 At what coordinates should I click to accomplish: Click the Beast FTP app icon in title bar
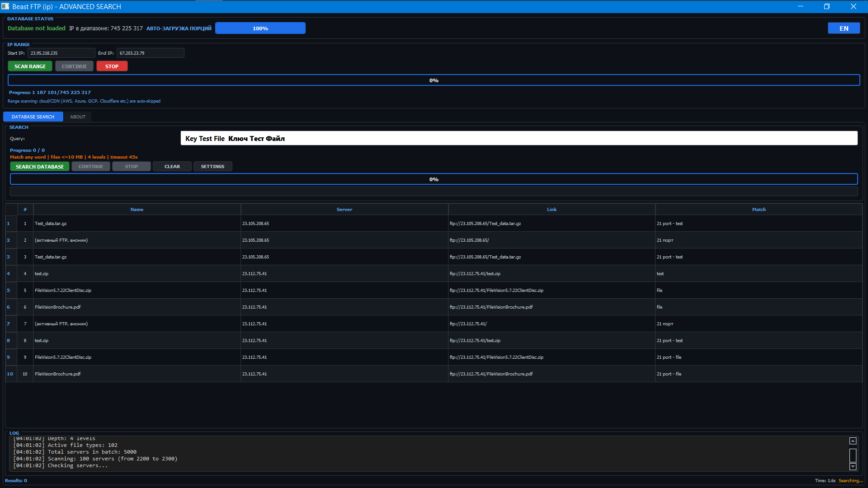click(5, 6)
